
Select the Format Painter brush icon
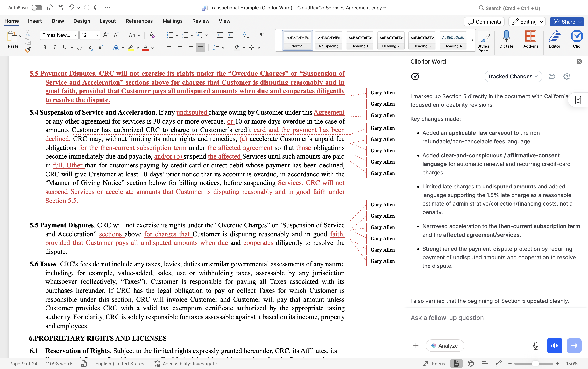[28, 50]
